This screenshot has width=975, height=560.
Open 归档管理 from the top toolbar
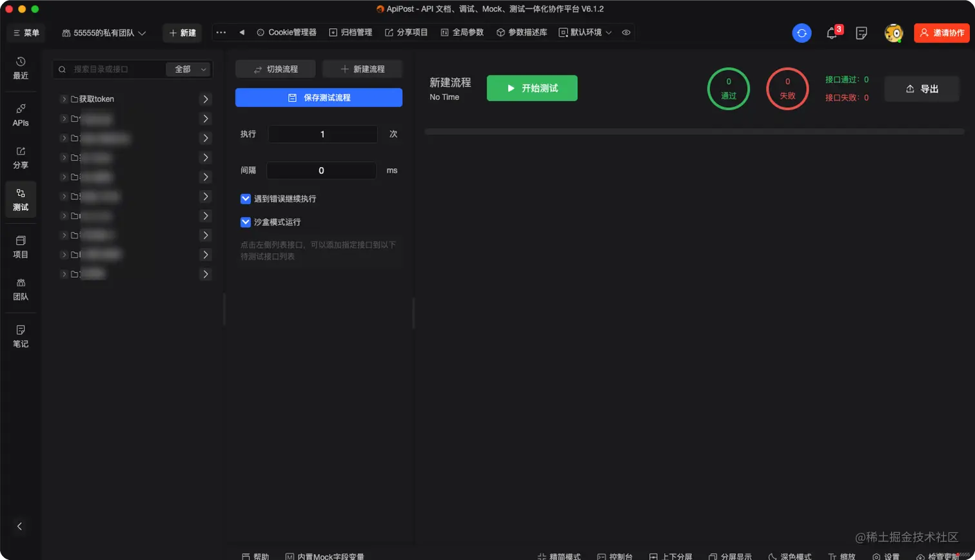(350, 32)
